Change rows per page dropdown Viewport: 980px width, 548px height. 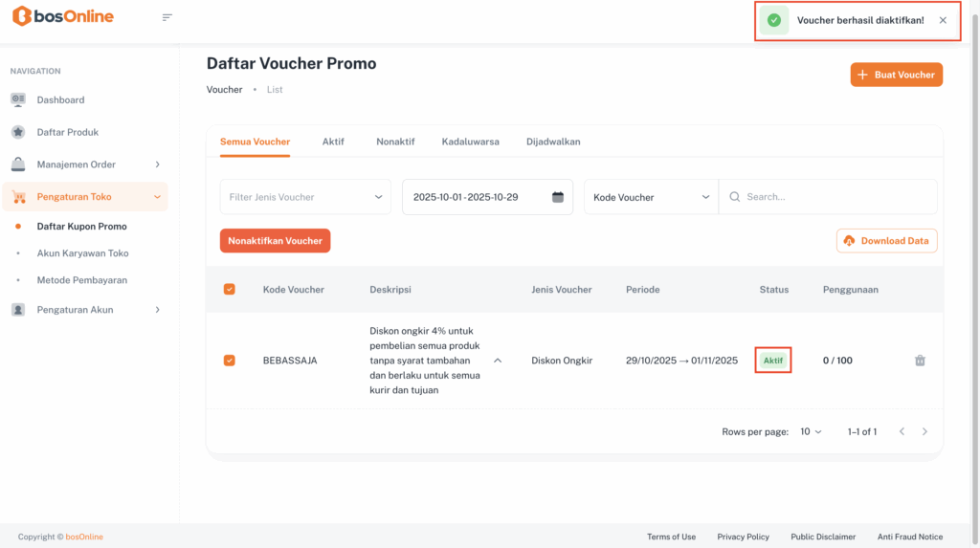point(811,432)
